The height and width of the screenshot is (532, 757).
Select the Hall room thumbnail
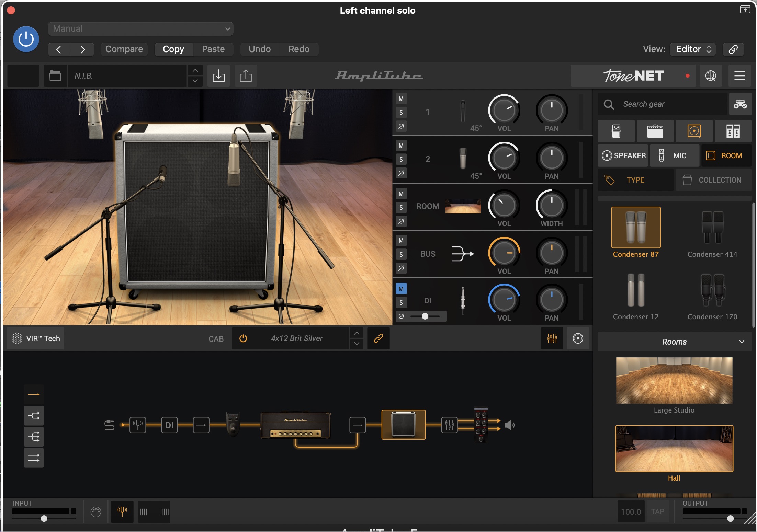click(x=674, y=448)
